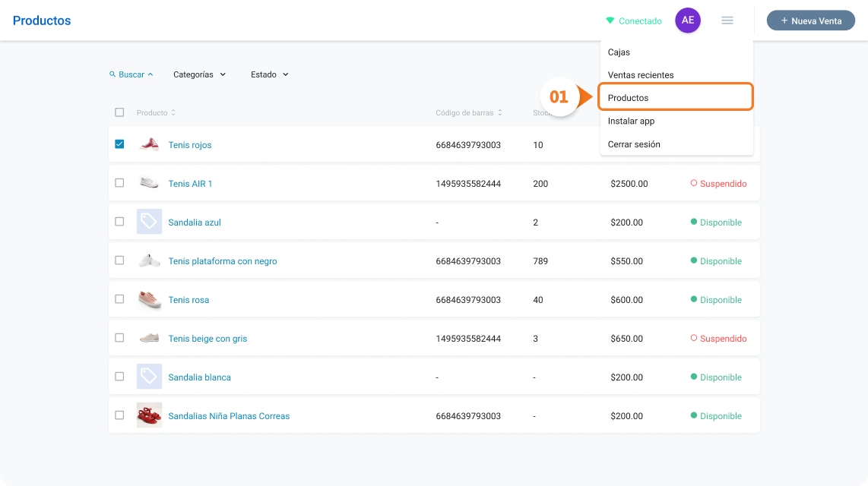The width and height of the screenshot is (868, 486).
Task: Sort by Código de barras arrows
Action: 500,112
